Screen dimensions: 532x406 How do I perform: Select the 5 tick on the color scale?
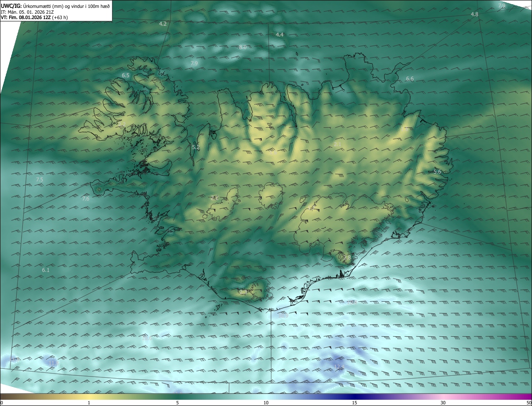coord(177,403)
